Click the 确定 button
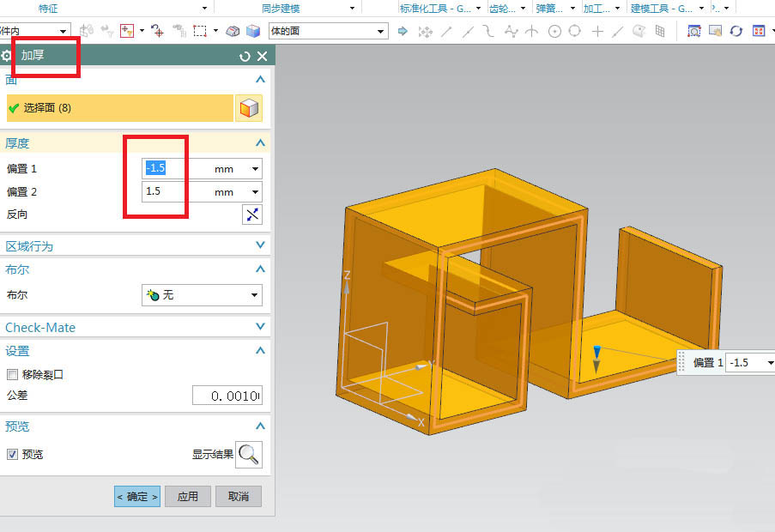The image size is (775, 532). click(137, 497)
